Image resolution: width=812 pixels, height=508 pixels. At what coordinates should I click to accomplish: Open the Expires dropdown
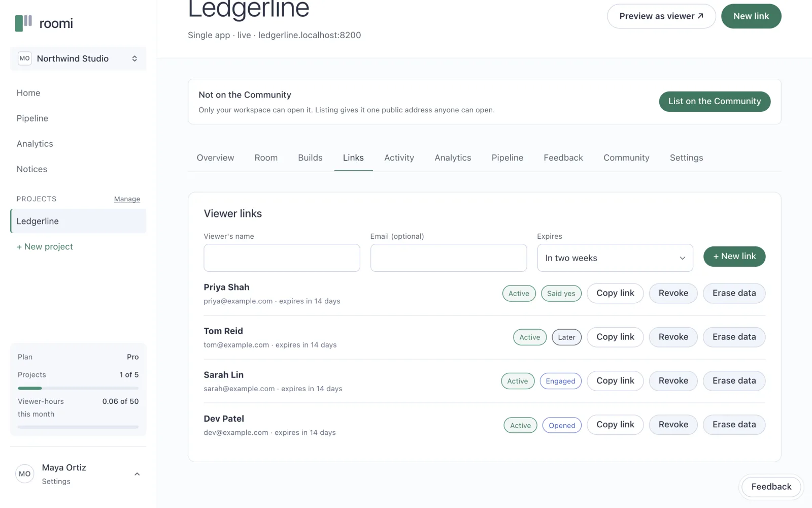[615, 258]
